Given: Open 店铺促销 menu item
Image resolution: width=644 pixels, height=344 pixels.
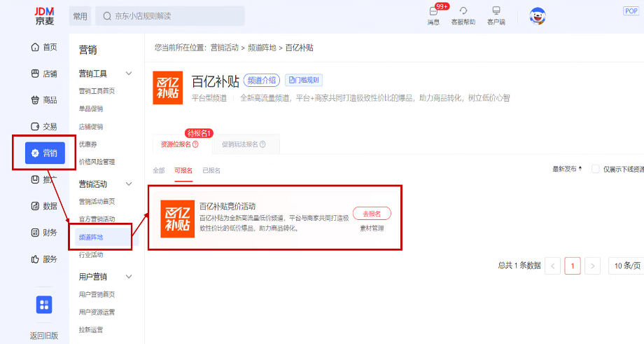Looking at the screenshot, I should click(x=91, y=127).
